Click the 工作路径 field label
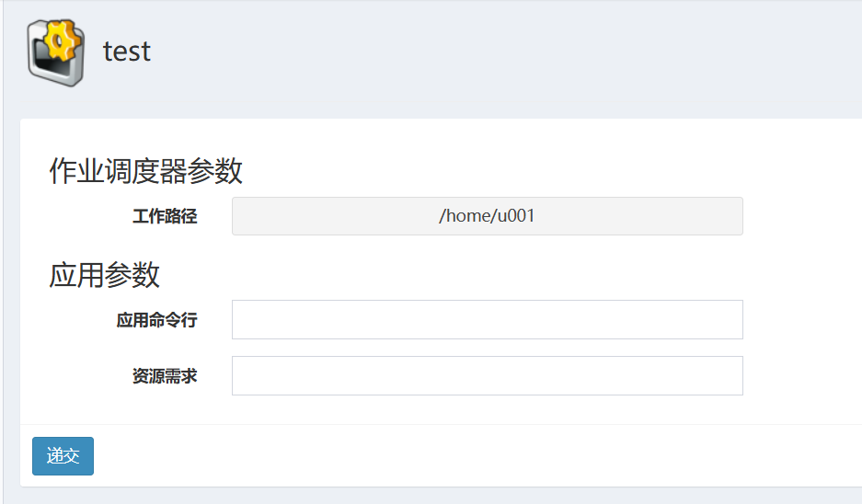The height and width of the screenshot is (504, 862). [165, 217]
